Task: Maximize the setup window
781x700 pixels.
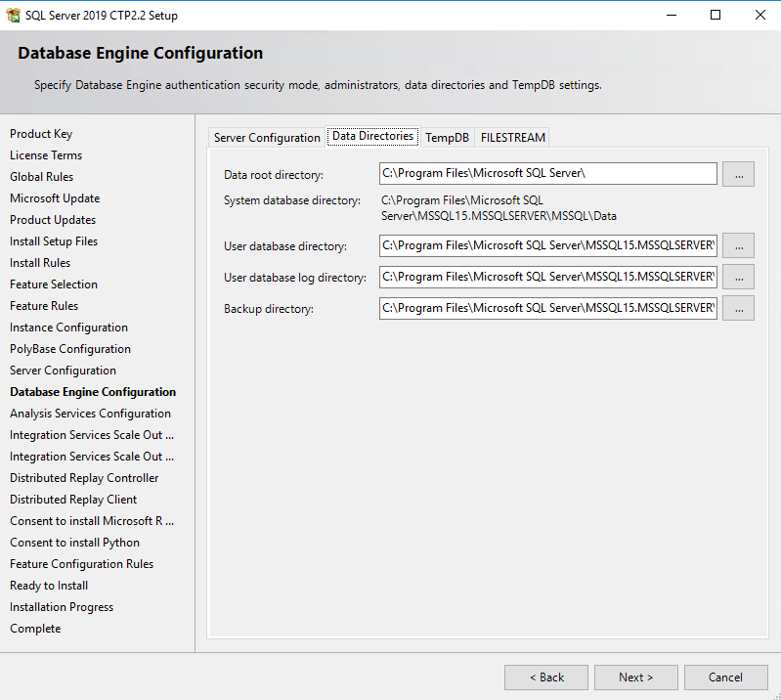Action: click(716, 15)
